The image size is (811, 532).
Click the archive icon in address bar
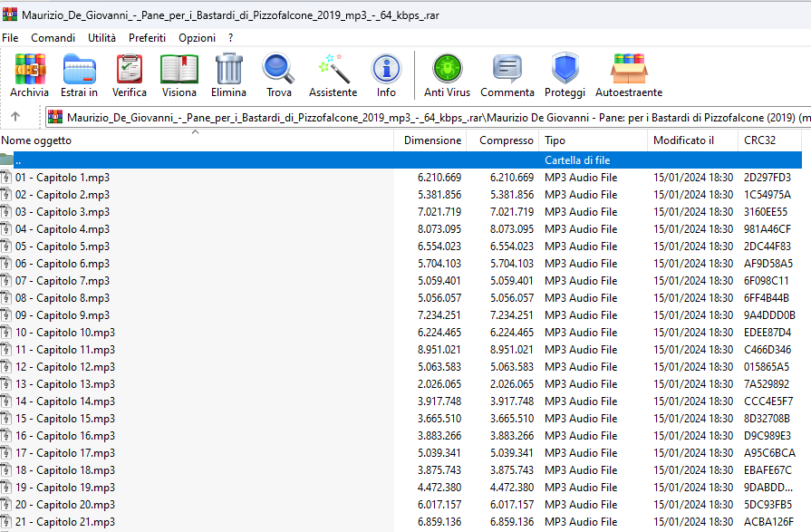click(x=55, y=117)
